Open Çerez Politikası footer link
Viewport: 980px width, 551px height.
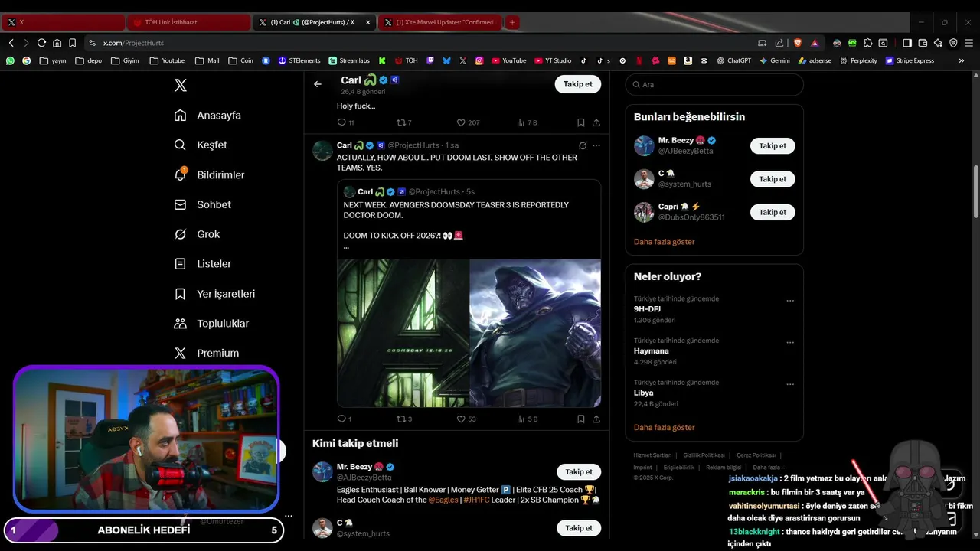click(x=756, y=455)
